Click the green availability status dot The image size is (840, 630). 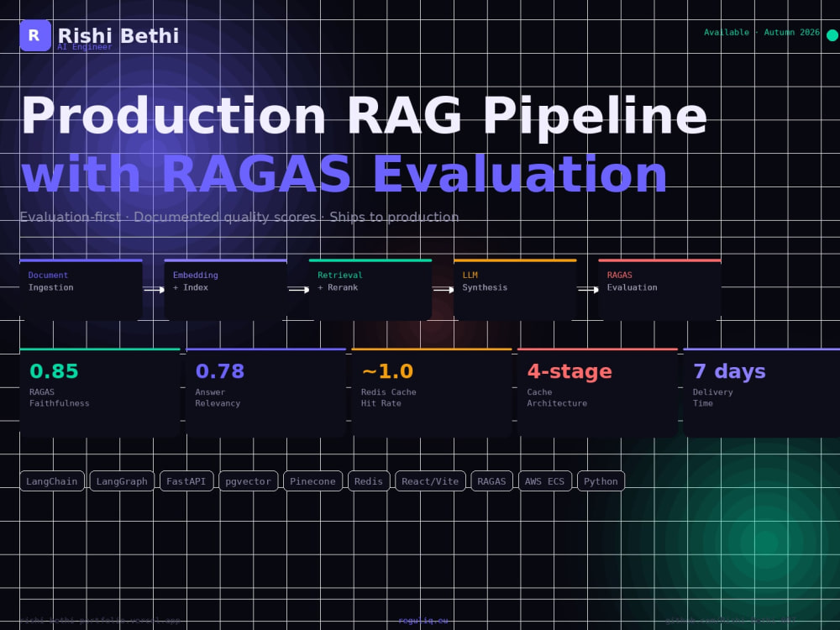coord(832,35)
